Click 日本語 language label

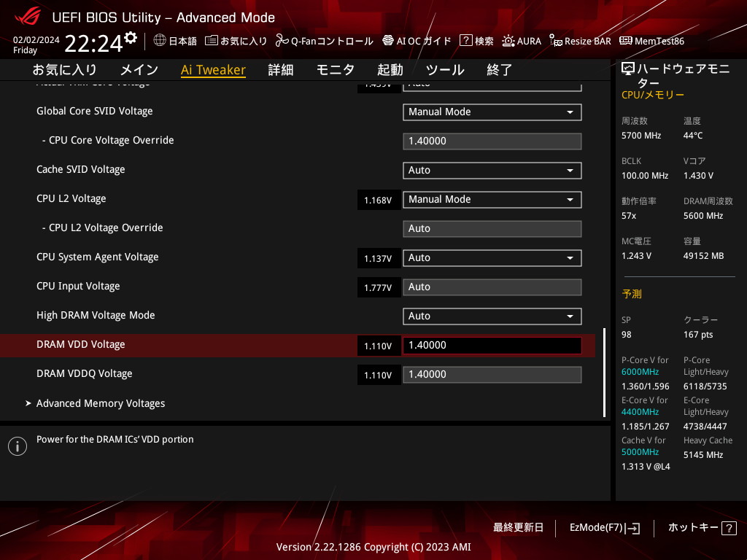pyautogui.click(x=183, y=42)
